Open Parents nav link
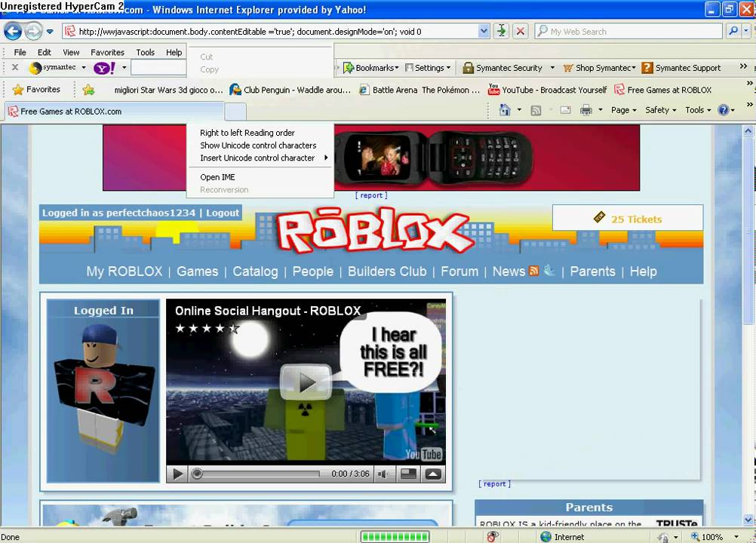The image size is (756, 543). tap(592, 271)
